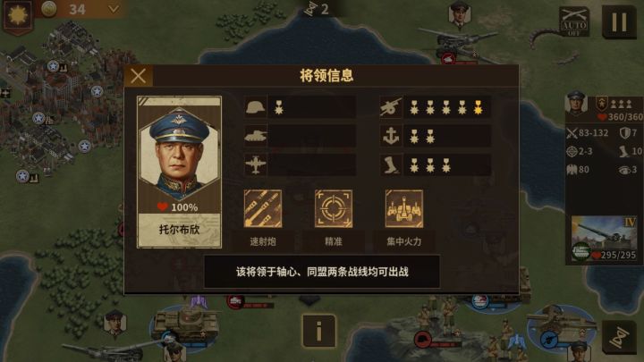
Task: Select the 速射炮 rapid-fire skill icon
Action: (x=263, y=208)
